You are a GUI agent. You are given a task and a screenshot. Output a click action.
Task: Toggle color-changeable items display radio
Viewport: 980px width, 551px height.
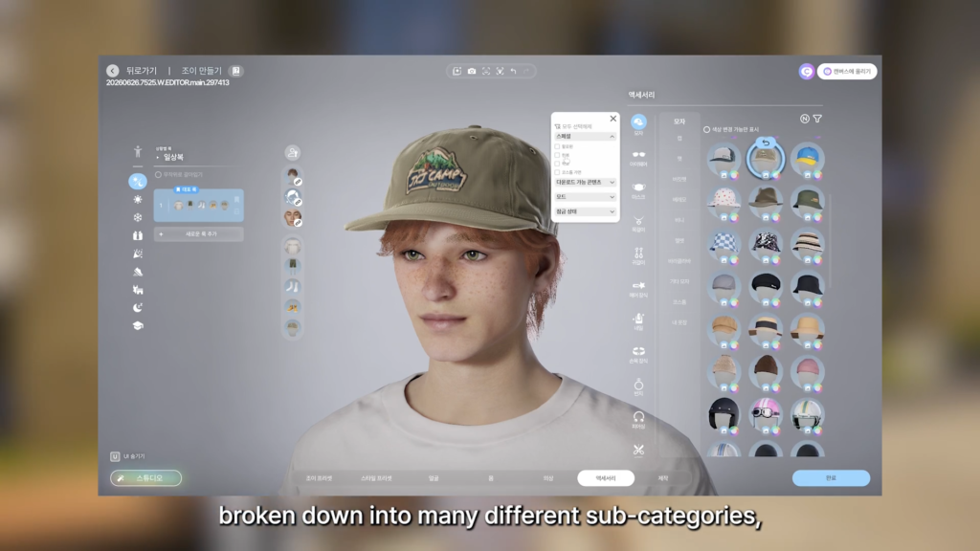[707, 130]
